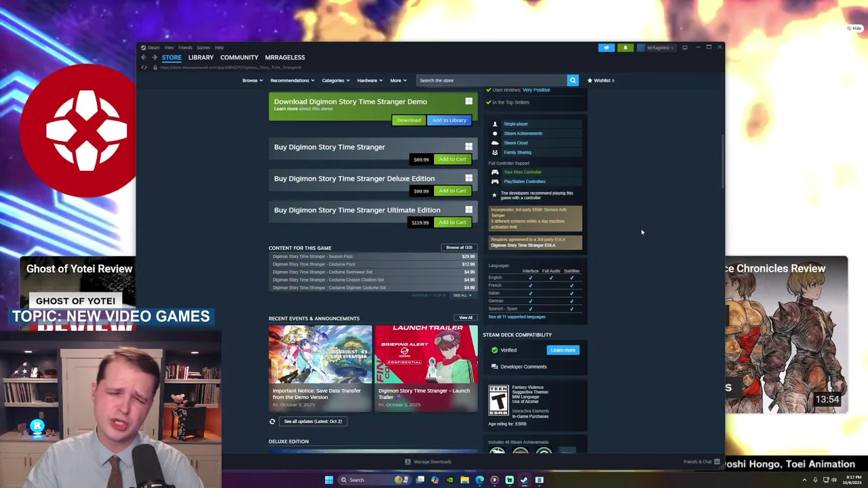Click the Steam Cloud feature icon
868x488 pixels.
[494, 143]
